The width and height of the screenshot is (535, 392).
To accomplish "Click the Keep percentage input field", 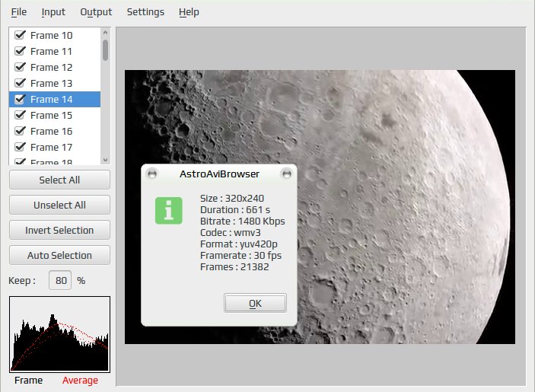I will 60,280.
